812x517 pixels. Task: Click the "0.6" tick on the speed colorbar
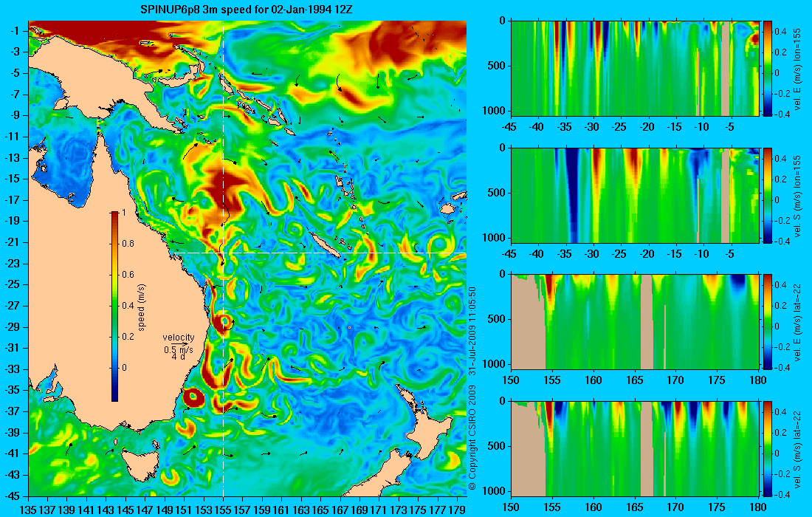(128, 275)
